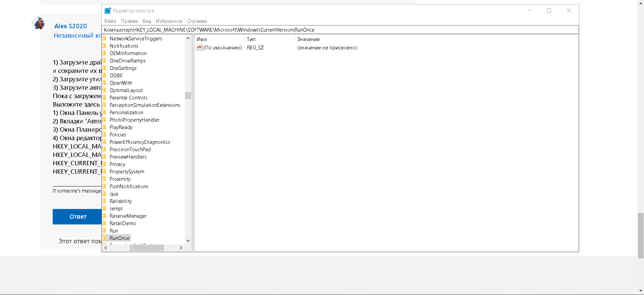This screenshot has width=644, height=295.
Task: Select the PhotoPropertyHandler key
Action: (134, 120)
